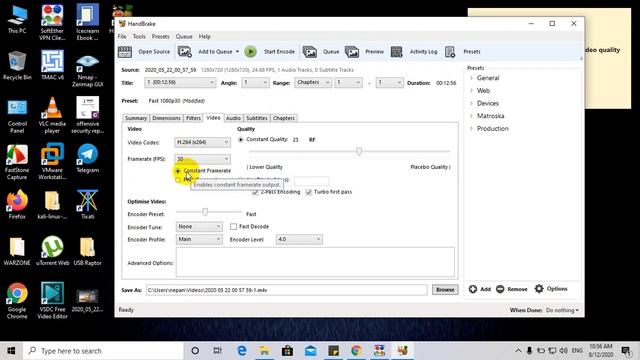Expand Devices presets category
The width and height of the screenshot is (640, 360).
tap(471, 103)
